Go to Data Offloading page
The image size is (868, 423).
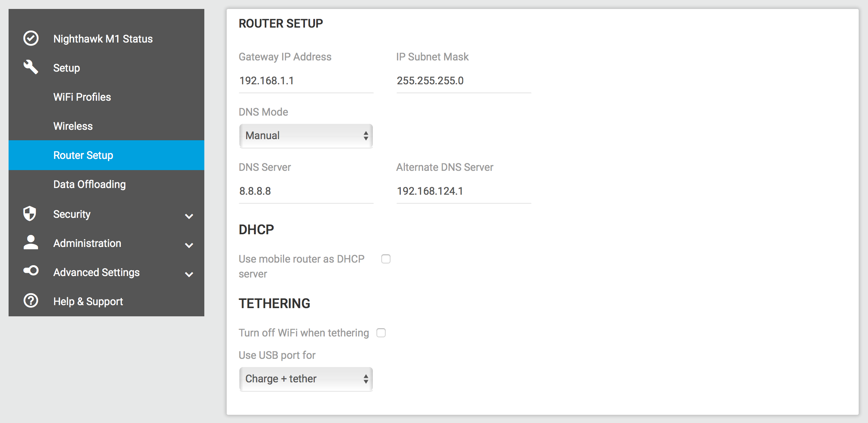coord(89,184)
